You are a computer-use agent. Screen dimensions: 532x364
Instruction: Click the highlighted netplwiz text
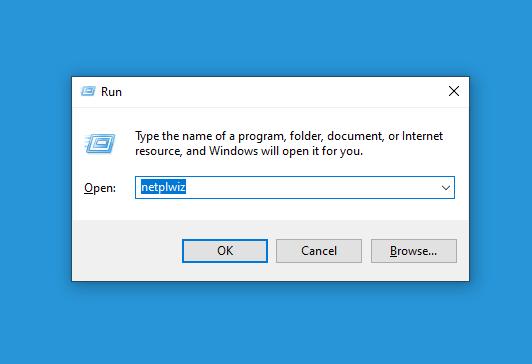point(163,187)
